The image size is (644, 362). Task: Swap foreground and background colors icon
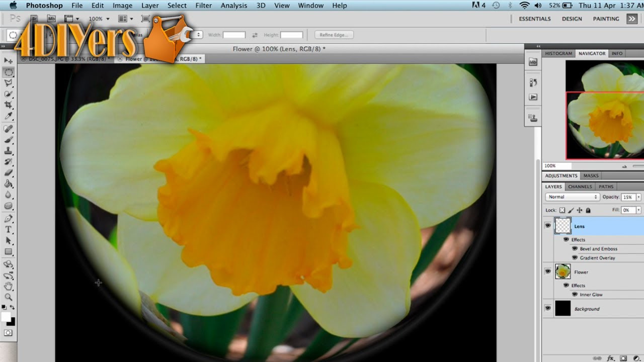coord(12,307)
